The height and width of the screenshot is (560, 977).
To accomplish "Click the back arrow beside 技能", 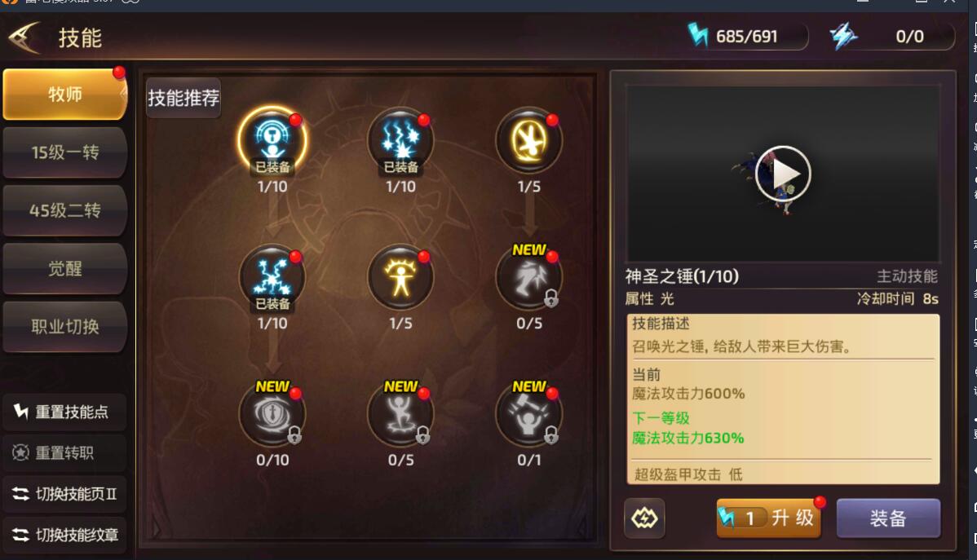I will coord(25,37).
